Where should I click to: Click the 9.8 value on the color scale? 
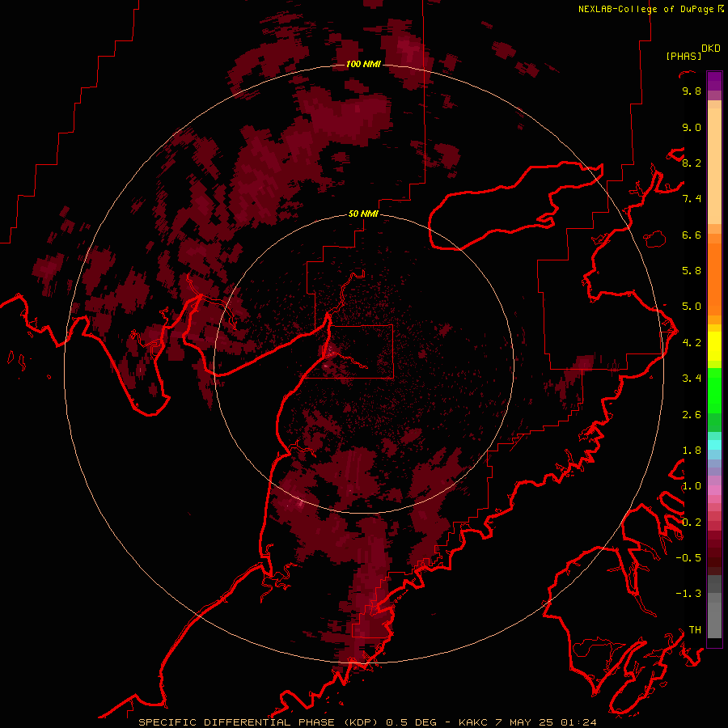[692, 91]
